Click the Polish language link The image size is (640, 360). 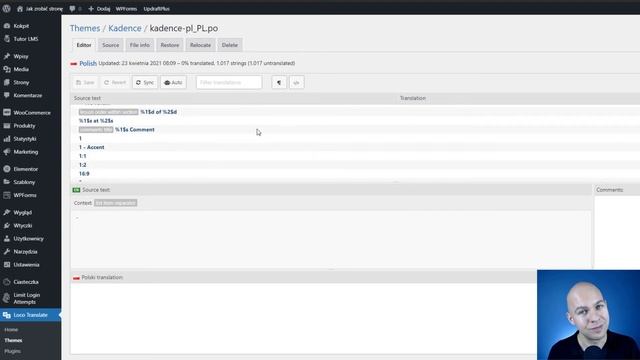88,63
